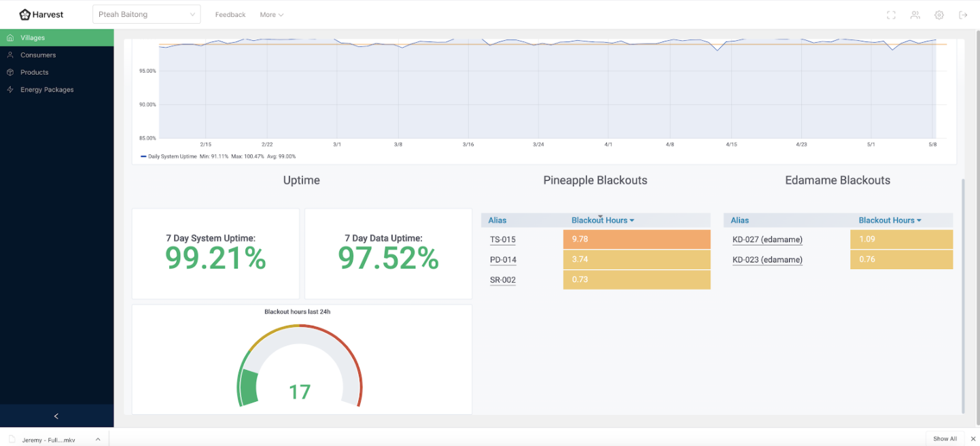Open options for downloaded Jeremy mkv file
The image size is (980, 446).
(98, 440)
